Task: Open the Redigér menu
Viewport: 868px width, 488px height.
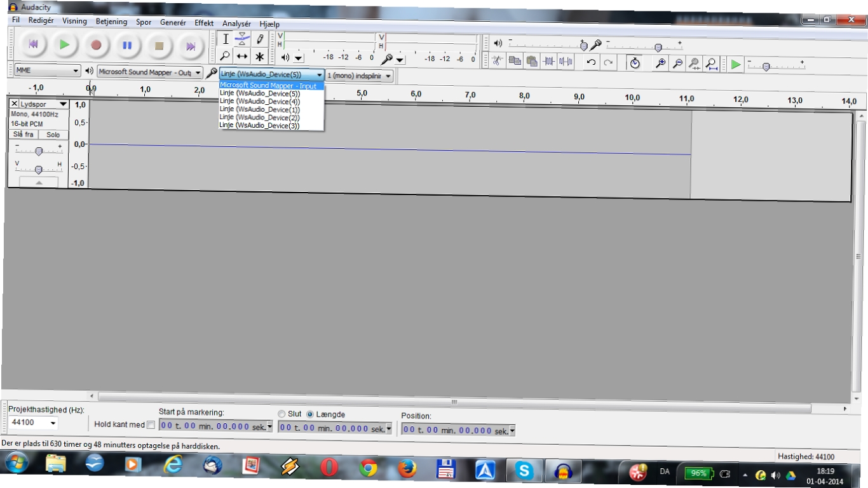Action: point(41,20)
